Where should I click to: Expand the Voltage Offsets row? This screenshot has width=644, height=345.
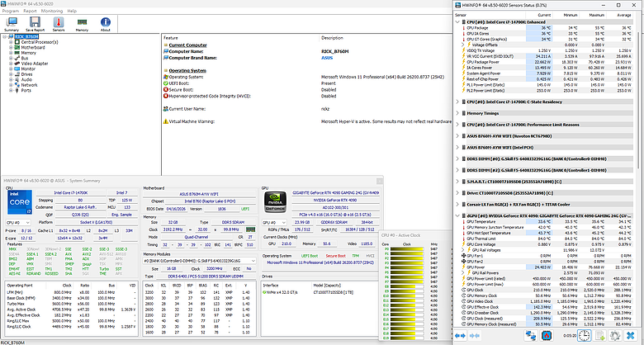463,45
